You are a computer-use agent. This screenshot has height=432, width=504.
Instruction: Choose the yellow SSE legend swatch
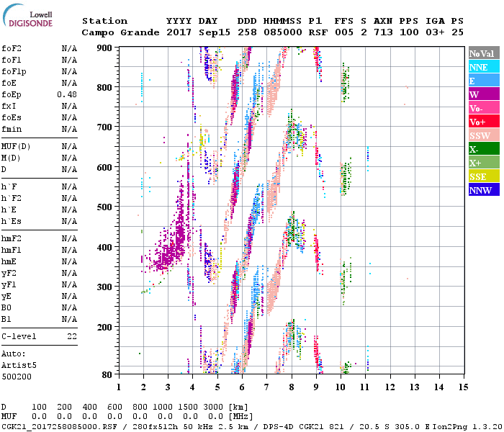pyautogui.click(x=484, y=176)
